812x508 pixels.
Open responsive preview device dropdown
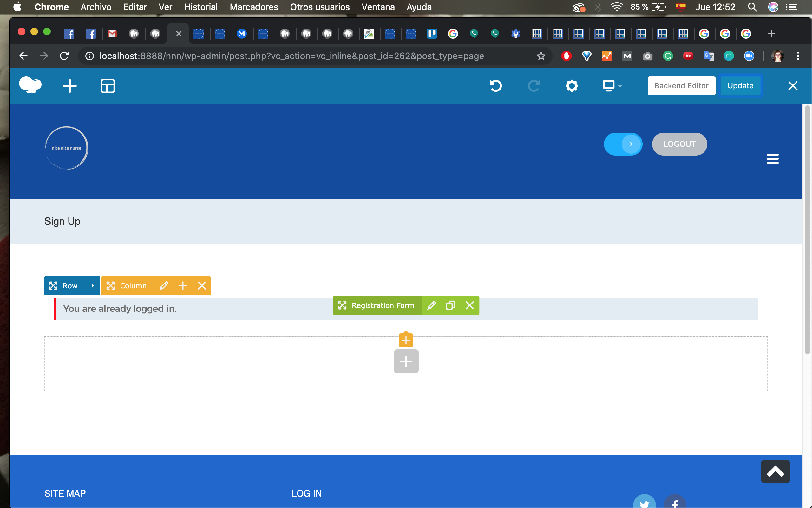click(x=612, y=86)
